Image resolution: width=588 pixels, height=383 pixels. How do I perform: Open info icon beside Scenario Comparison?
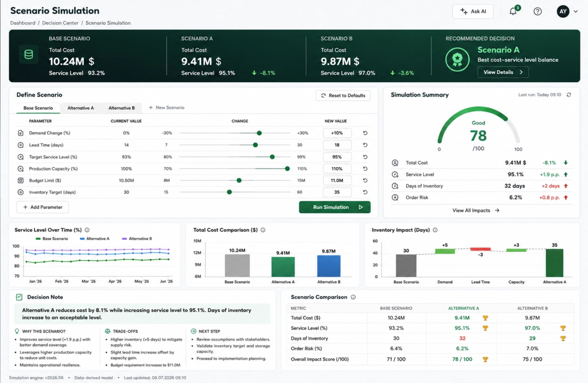pyautogui.click(x=353, y=297)
